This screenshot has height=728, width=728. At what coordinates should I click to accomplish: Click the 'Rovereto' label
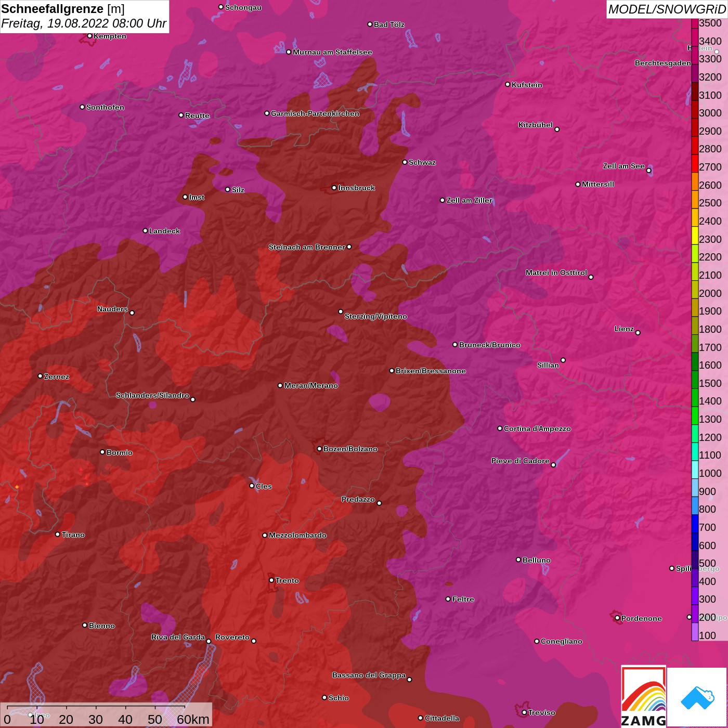pyautogui.click(x=232, y=637)
